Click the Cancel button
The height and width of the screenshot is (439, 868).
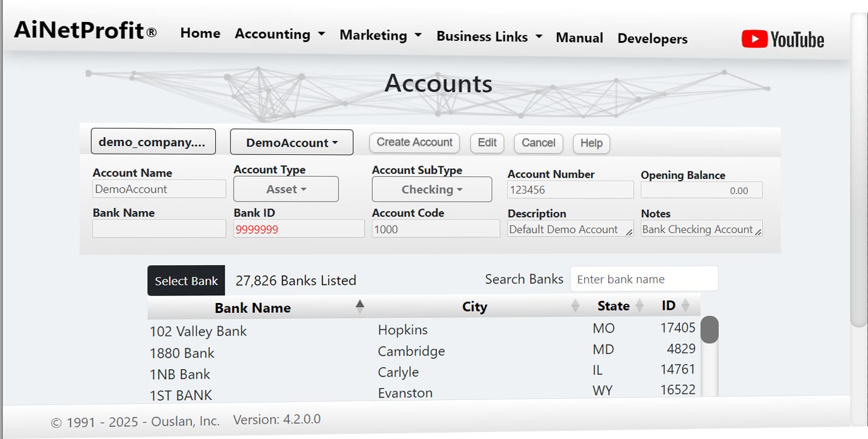pos(538,143)
